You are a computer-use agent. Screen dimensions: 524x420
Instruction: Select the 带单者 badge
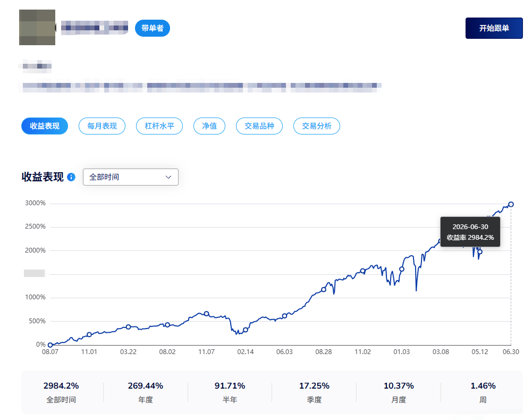pos(153,28)
